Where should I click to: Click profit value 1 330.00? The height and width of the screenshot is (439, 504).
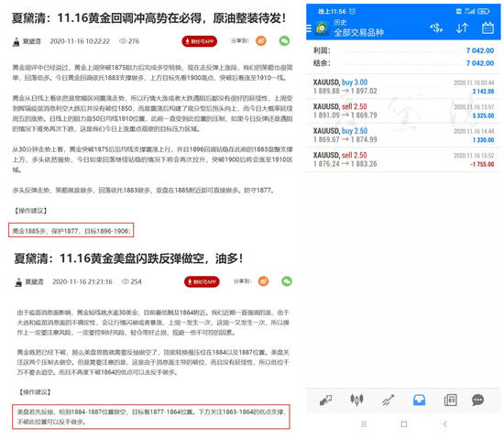[483, 140]
